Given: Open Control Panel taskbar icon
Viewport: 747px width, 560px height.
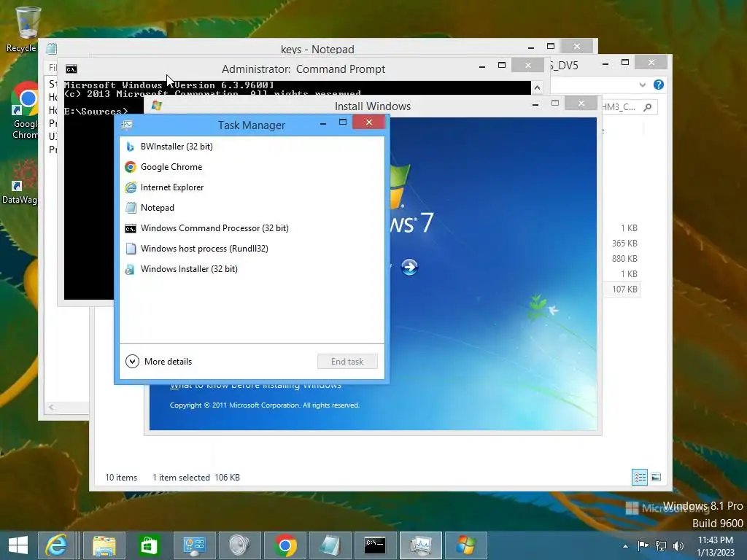Looking at the screenshot, I should point(194,545).
